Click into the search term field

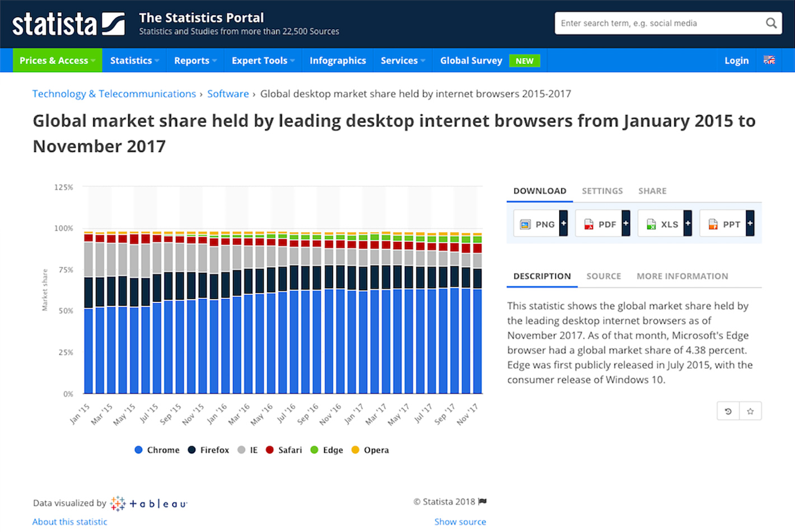658,24
